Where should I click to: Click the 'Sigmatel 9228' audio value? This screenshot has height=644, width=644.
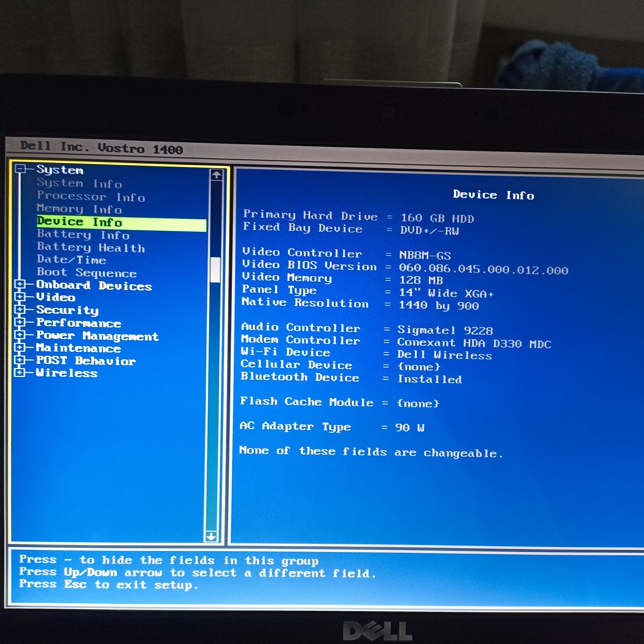[x=445, y=330]
